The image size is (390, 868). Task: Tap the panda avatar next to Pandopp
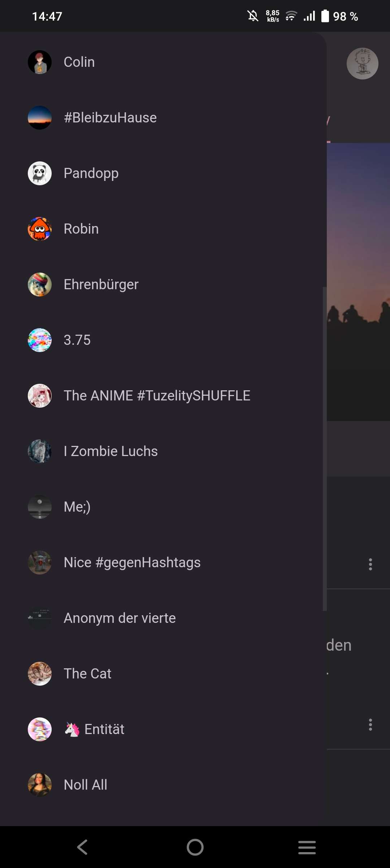(x=40, y=173)
